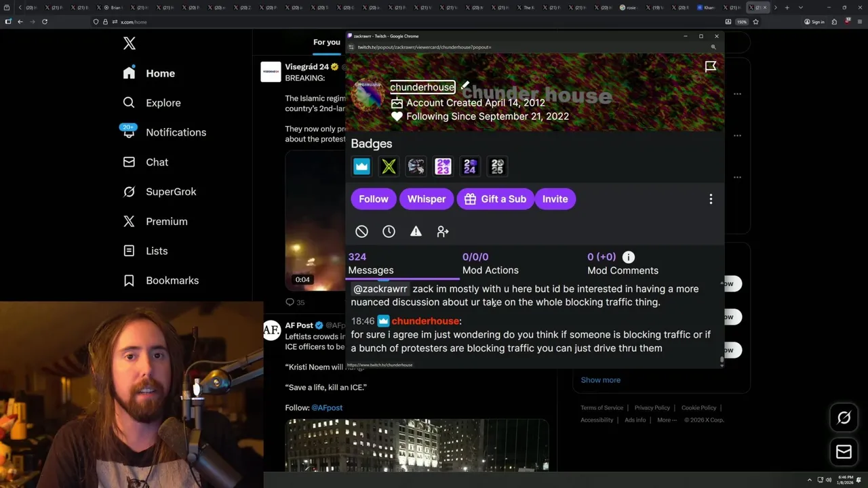This screenshot has height=488, width=868.
Task: Open the Explore search icon
Action: tap(129, 102)
